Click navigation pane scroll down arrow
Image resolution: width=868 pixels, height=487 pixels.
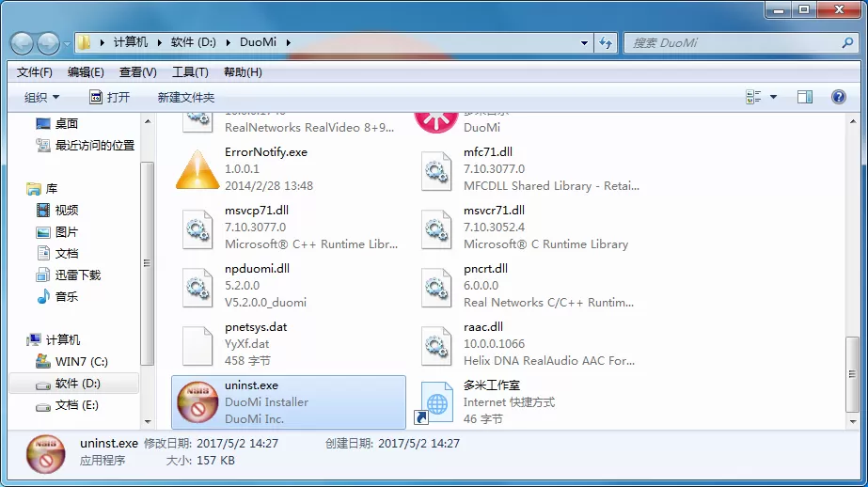tap(148, 422)
